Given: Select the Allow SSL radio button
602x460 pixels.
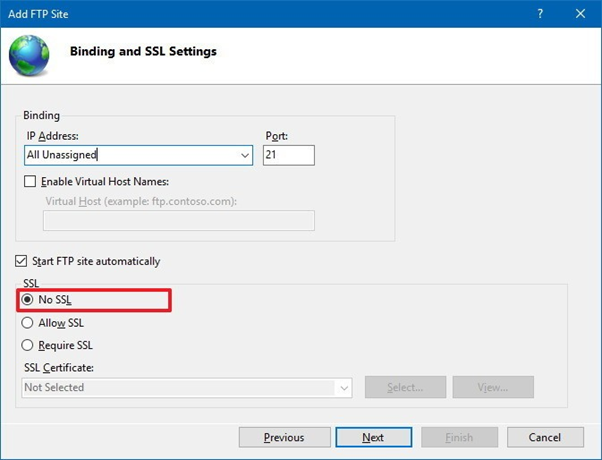Looking at the screenshot, I should click(x=27, y=323).
